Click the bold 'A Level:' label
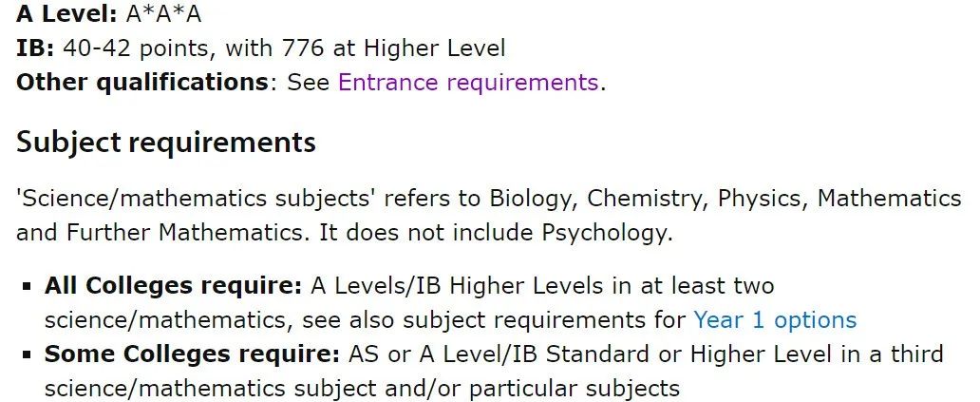The height and width of the screenshot is (402, 980). click(x=66, y=13)
